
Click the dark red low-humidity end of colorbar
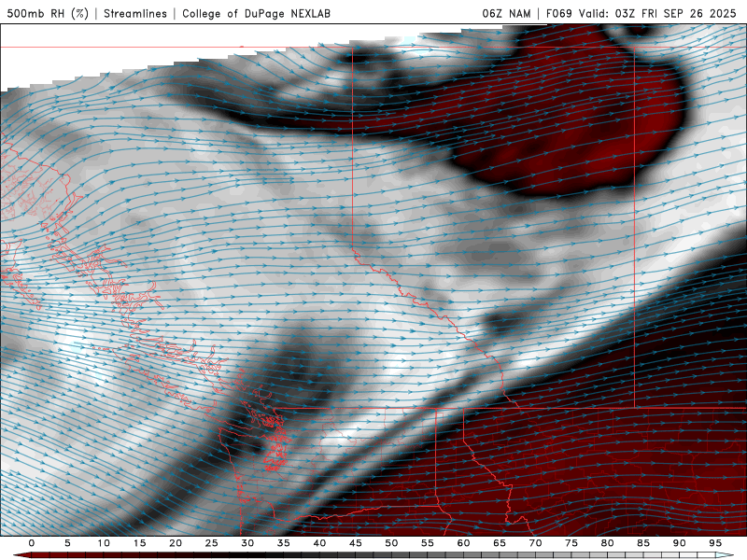tap(21, 555)
